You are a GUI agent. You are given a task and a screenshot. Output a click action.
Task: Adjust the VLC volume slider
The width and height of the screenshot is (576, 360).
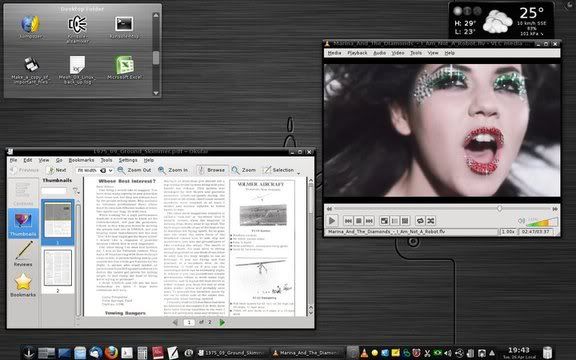[542, 222]
